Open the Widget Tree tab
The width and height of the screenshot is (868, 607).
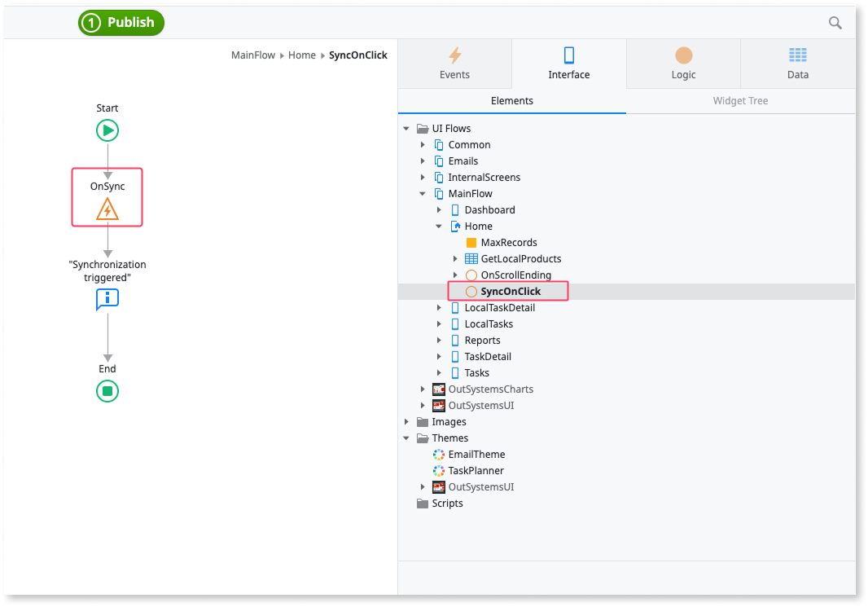pos(739,100)
